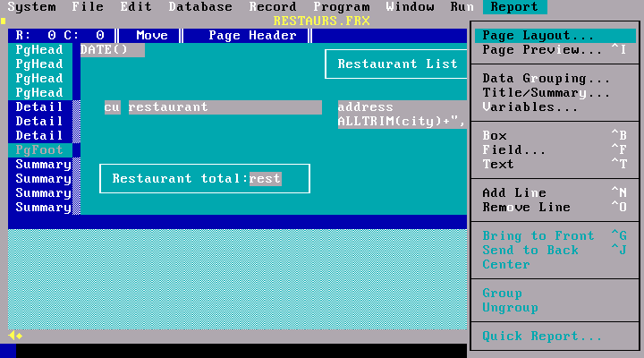The height and width of the screenshot is (358, 644).
Task: Open the Database menu
Action: pos(199,7)
